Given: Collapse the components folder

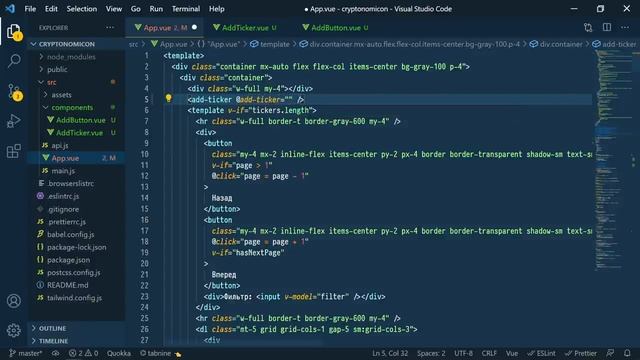Looking at the screenshot, I should point(72,107).
